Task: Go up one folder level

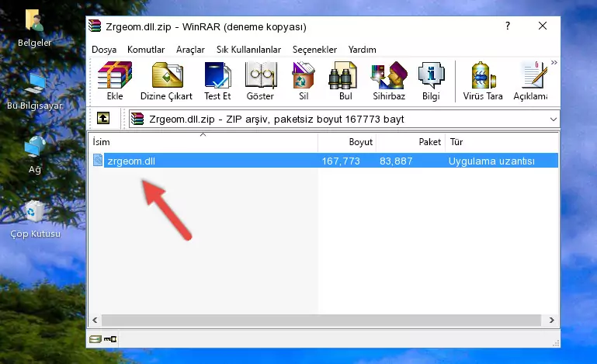Action: 103,119
